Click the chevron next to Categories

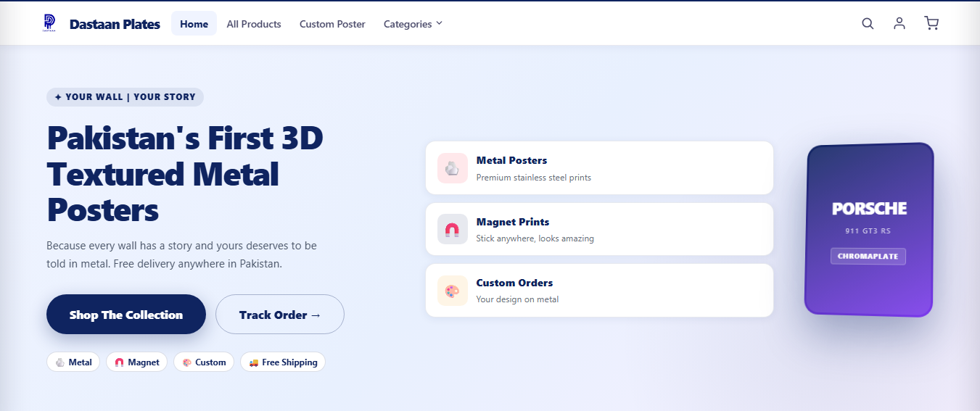pyautogui.click(x=439, y=24)
